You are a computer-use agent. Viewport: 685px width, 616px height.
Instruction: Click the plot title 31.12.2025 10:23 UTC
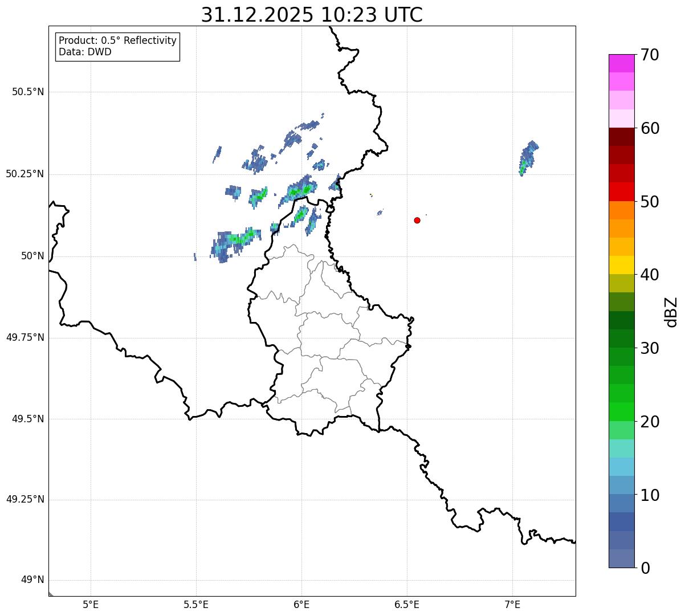312,15
